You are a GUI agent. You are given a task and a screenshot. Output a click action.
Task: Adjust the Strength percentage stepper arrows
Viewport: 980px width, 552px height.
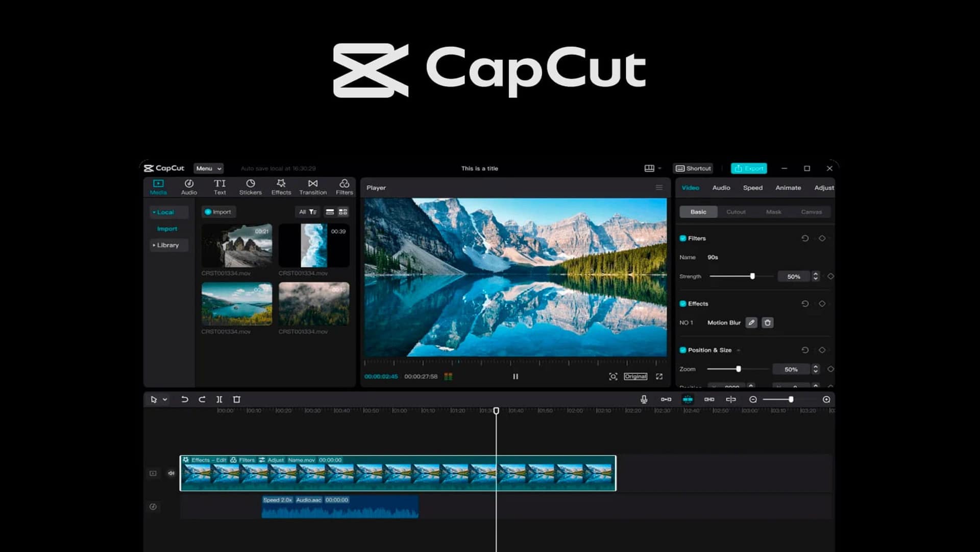816,277
